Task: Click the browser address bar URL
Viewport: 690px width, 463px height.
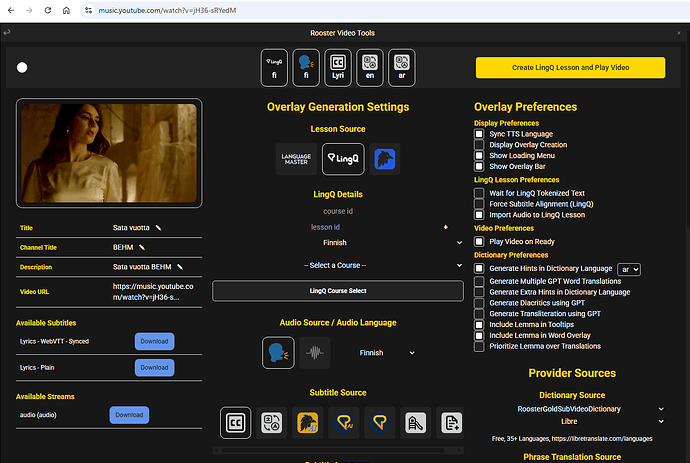Action: coord(167,10)
